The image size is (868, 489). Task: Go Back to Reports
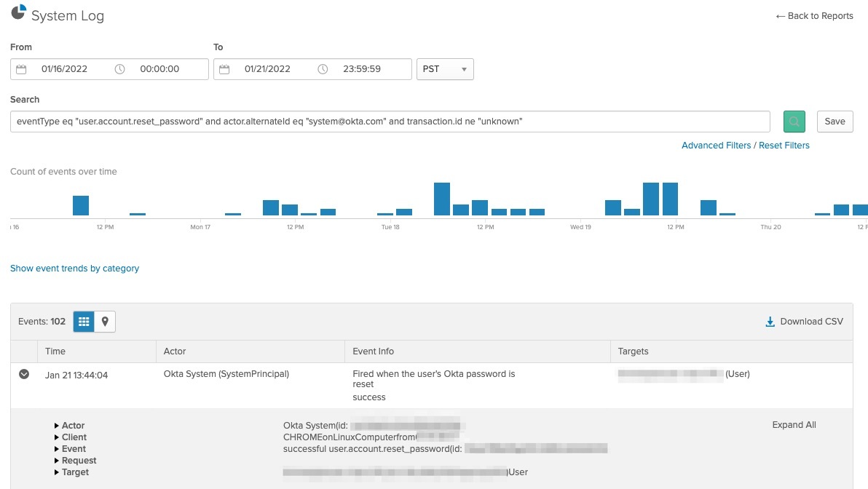tap(814, 15)
